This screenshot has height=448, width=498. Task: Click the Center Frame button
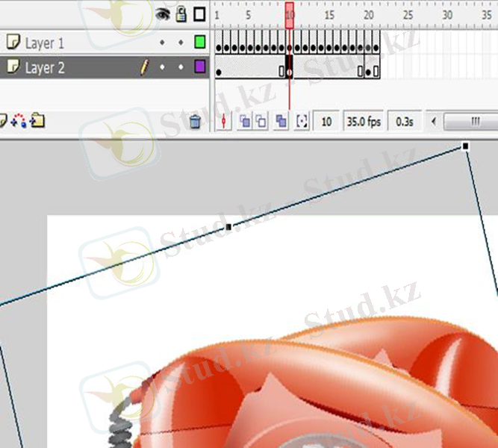224,121
